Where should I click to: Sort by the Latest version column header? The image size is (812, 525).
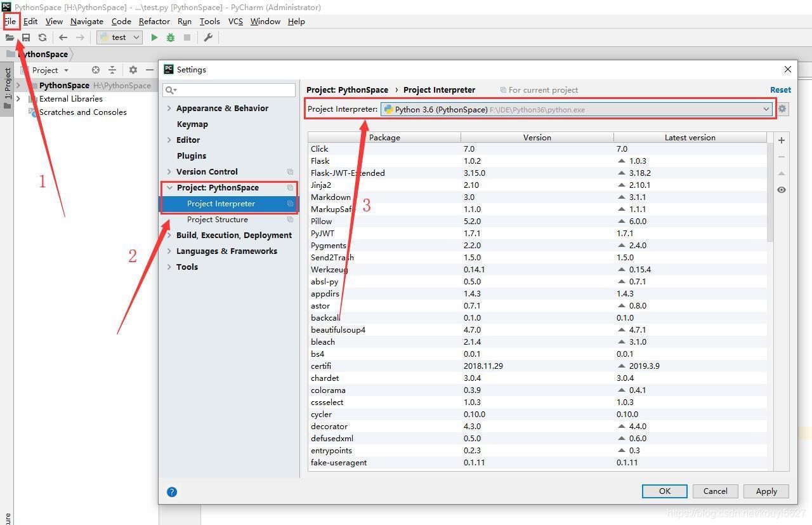(690, 137)
